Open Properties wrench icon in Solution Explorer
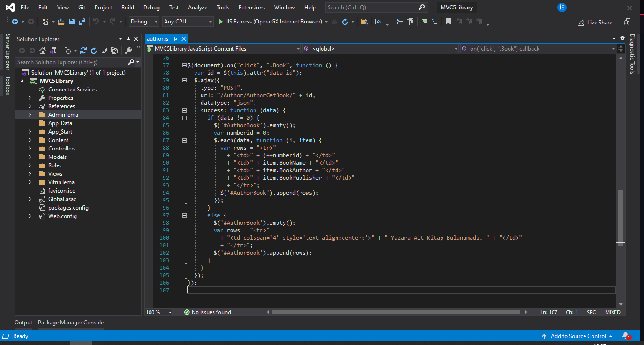 [x=128, y=51]
